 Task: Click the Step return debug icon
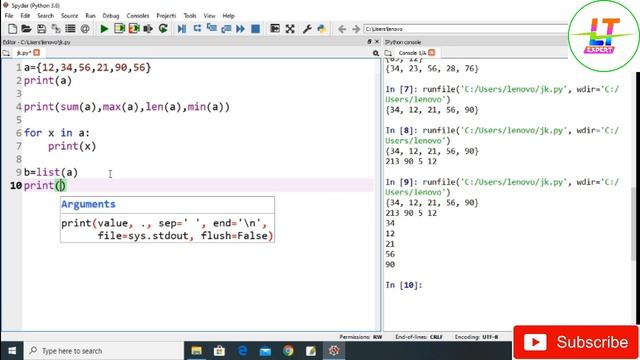(x=226, y=29)
